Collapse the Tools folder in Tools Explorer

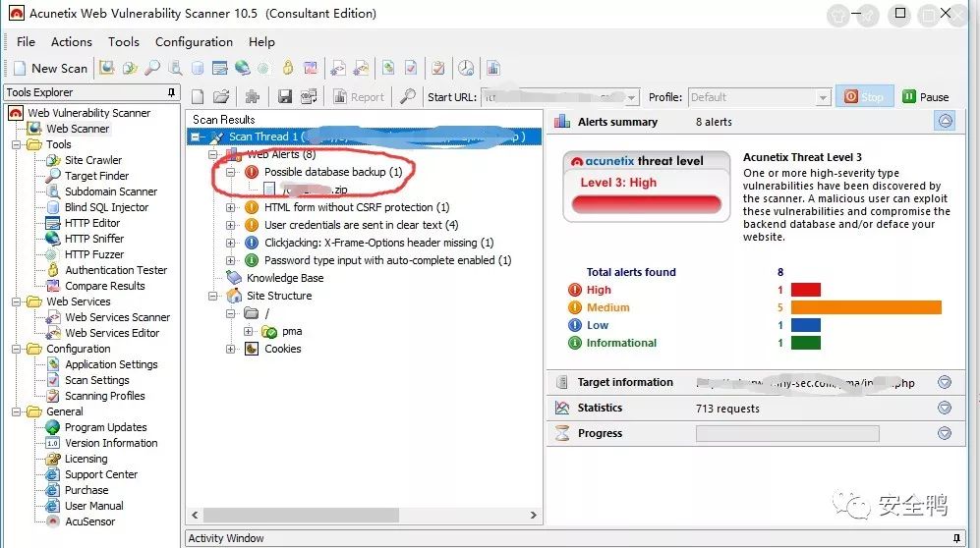click(x=17, y=144)
